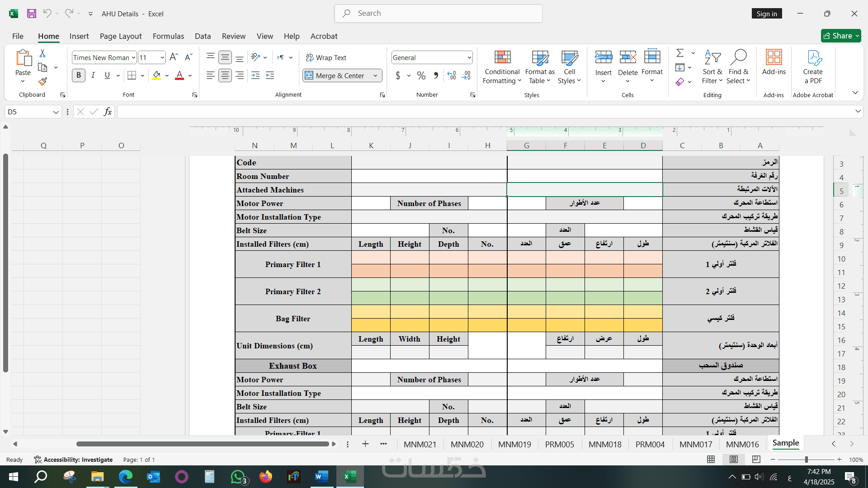Open the Page Layout ribbon tab
The image size is (868, 488).
coord(120,36)
